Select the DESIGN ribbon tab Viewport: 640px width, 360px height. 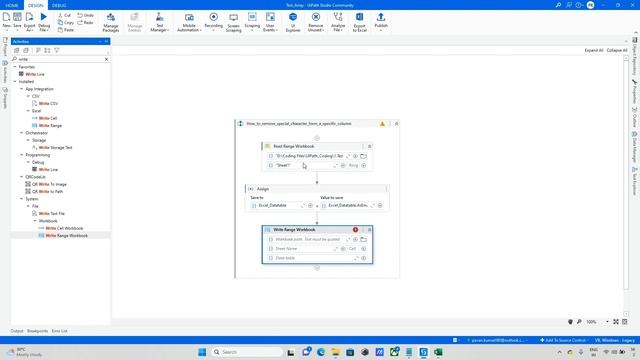point(36,5)
